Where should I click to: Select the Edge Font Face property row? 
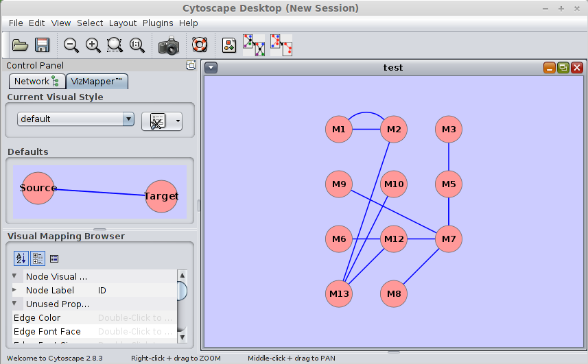tap(95, 331)
